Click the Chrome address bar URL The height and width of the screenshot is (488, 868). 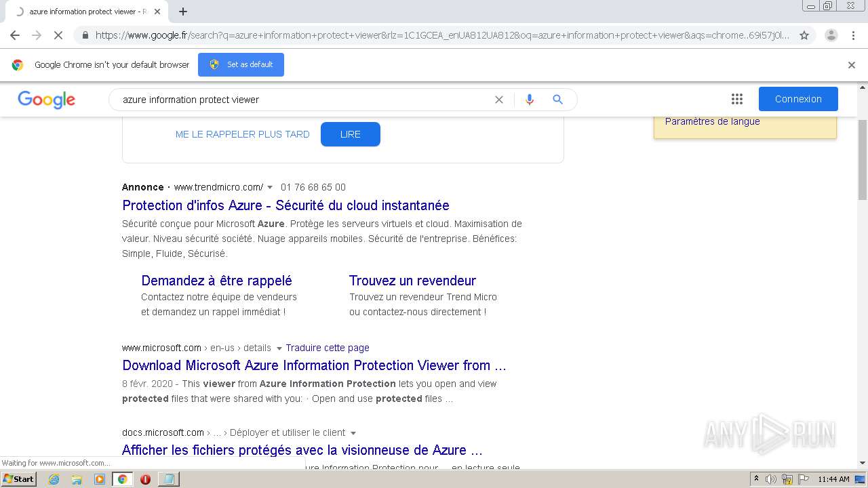click(441, 35)
